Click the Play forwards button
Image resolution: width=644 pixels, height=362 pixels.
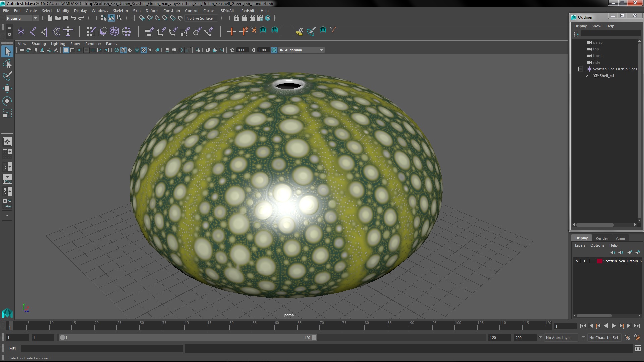[613, 326]
